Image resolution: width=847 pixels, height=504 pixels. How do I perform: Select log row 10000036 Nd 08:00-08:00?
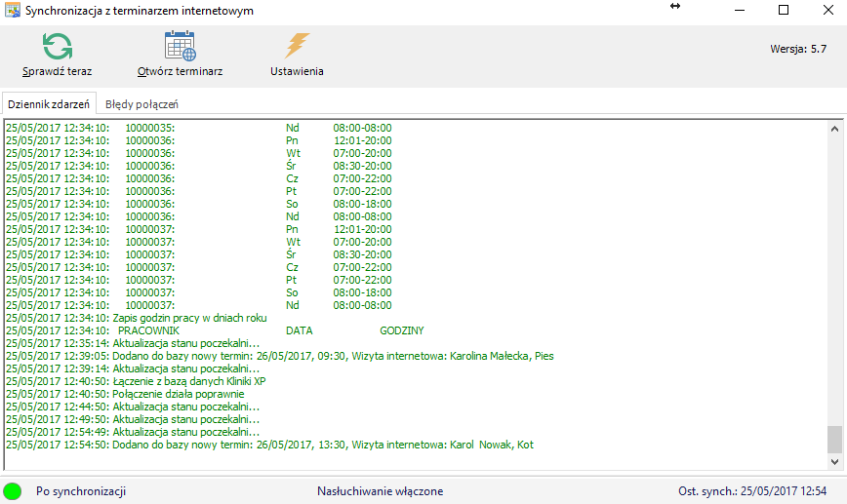point(199,216)
